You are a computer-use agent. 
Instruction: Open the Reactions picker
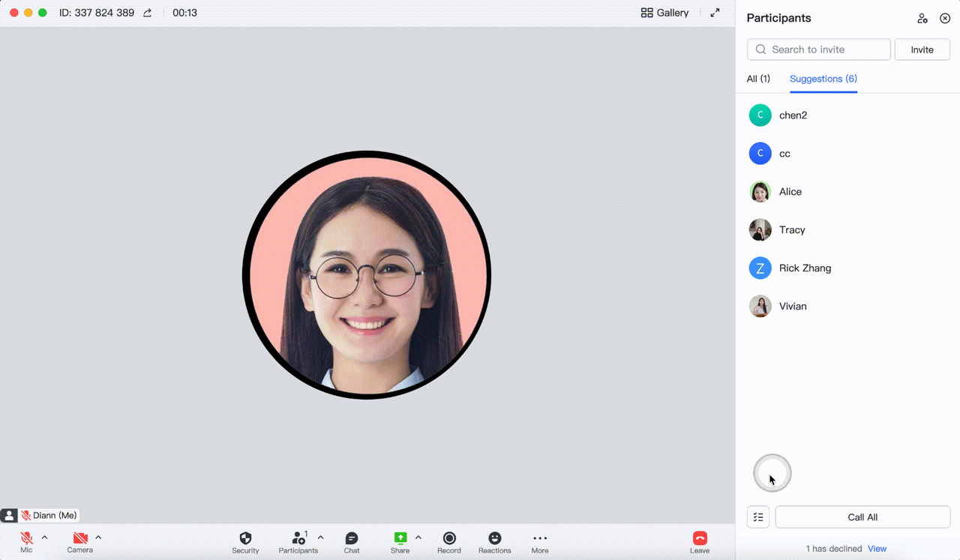494,538
